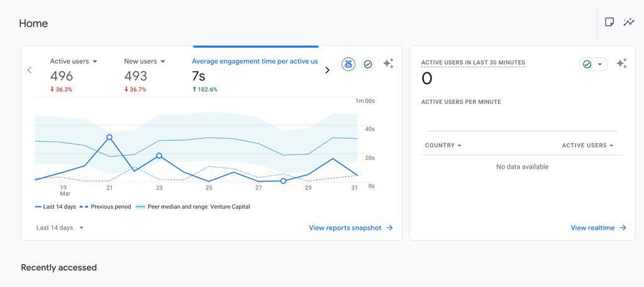Image resolution: width=644 pixels, height=287 pixels.
Task: Expand the Active Users column dropdown
Action: [588, 145]
